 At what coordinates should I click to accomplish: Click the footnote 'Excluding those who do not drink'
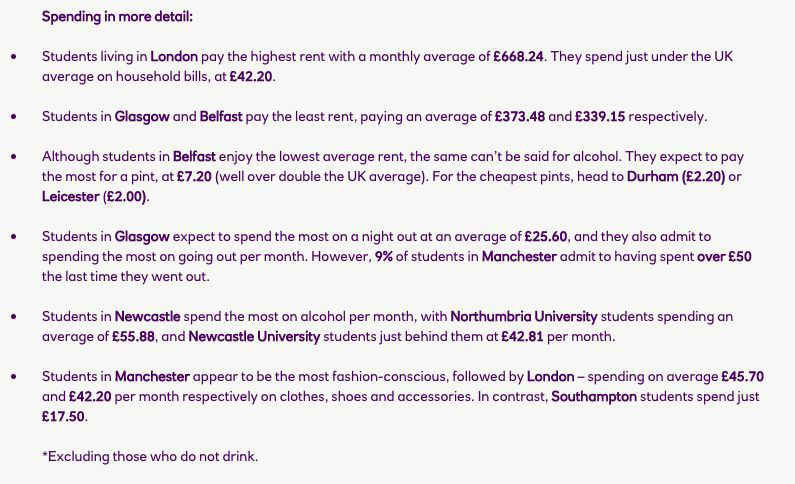[150, 457]
